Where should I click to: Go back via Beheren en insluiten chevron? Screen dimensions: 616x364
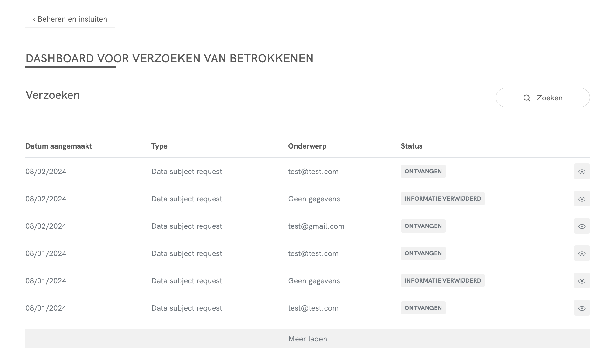(34, 19)
